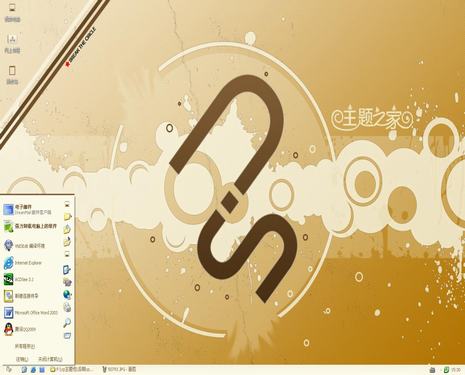This screenshot has height=375, width=465.
Task: Click the turn off computer button
Action: tap(50, 359)
